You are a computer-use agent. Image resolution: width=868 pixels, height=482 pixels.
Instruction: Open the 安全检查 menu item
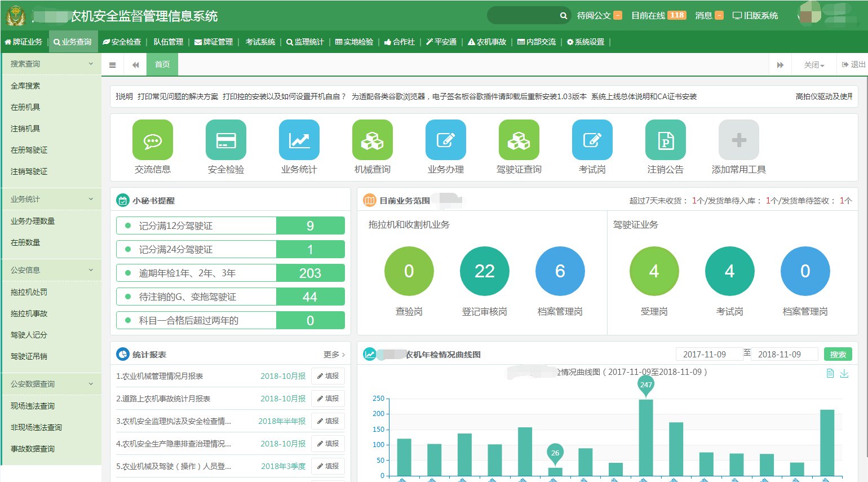click(x=122, y=42)
